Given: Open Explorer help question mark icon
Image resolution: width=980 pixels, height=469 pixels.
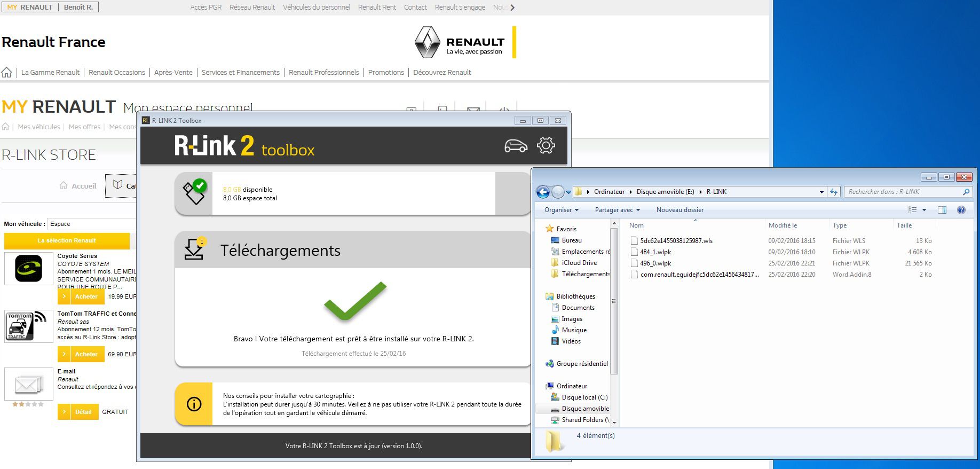Looking at the screenshot, I should click(961, 210).
